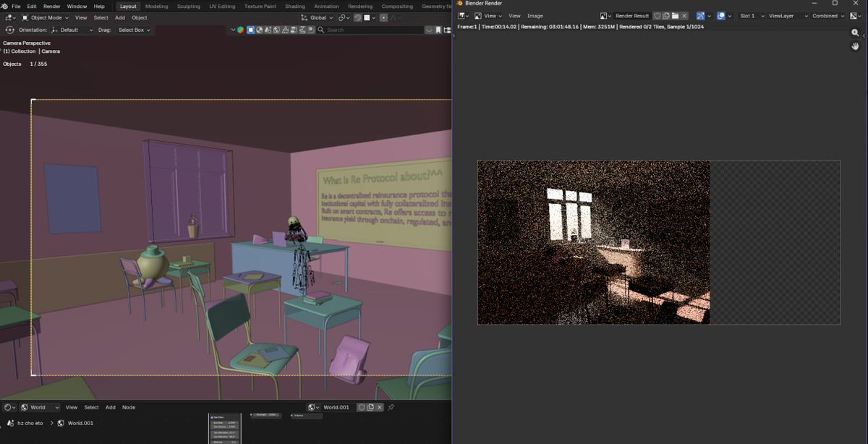Toggle the pin icon in node editor header
Screen dimensions: 868x444
point(391,407)
